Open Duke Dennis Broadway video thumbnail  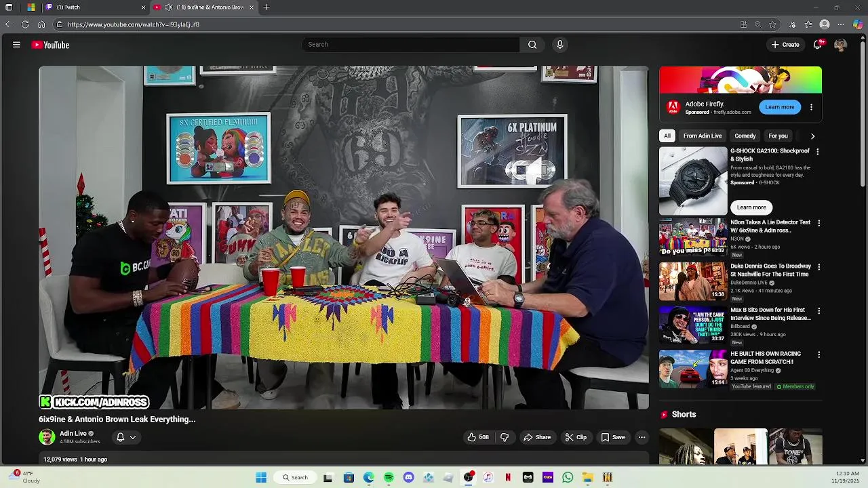(x=693, y=281)
